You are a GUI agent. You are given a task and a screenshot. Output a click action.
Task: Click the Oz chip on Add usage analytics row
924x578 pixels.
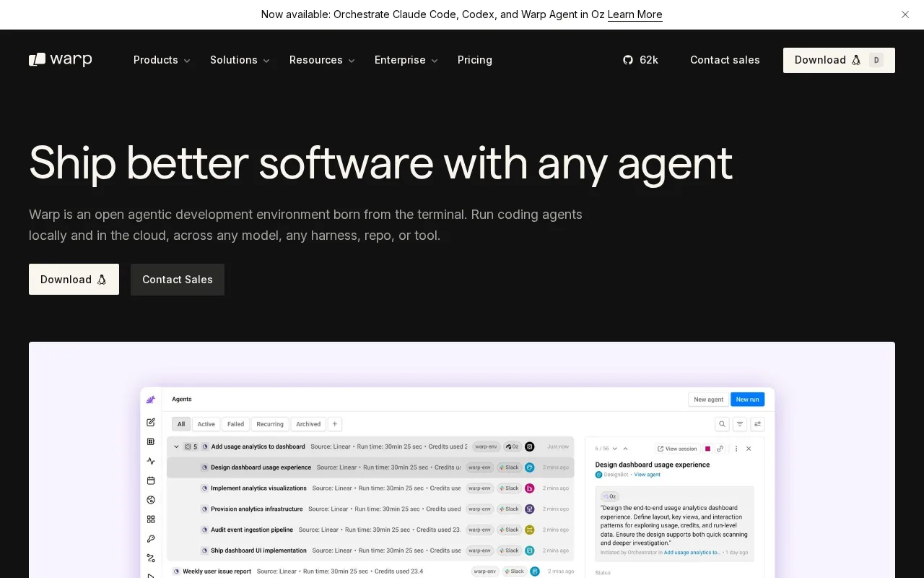coord(512,447)
